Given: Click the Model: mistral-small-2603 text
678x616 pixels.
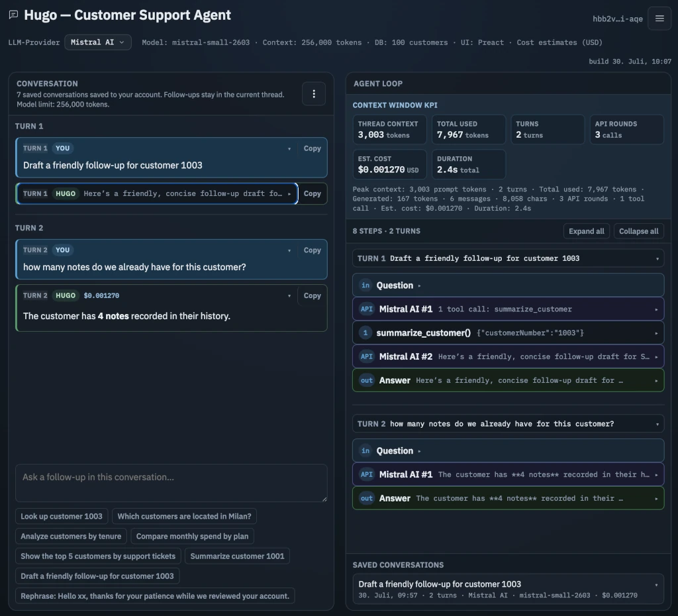Looking at the screenshot, I should coord(196,42).
